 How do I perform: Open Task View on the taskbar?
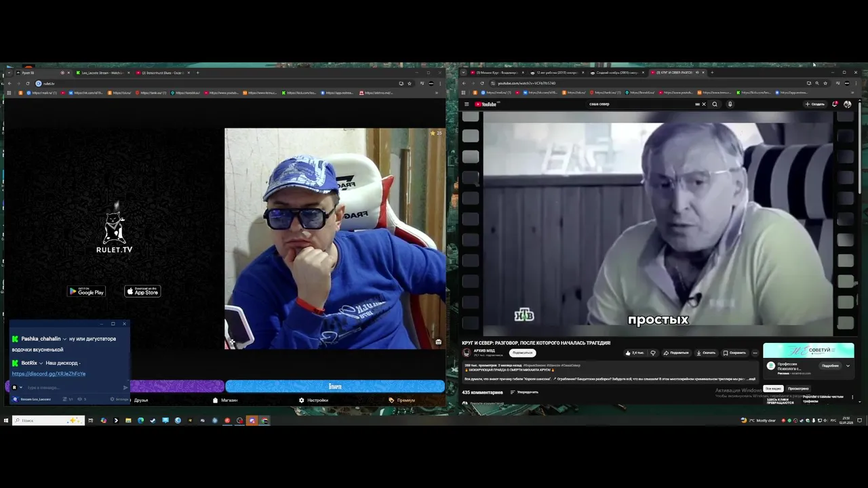[x=90, y=420]
